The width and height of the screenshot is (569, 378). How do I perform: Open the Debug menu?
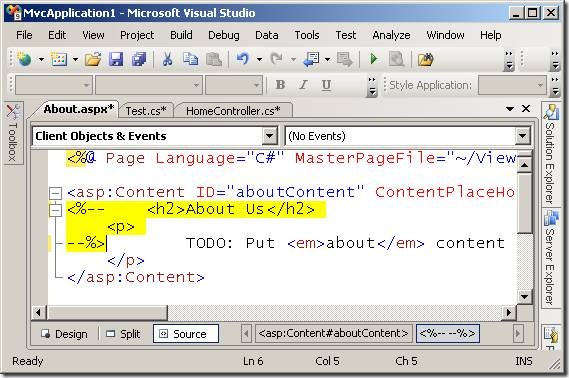224,35
